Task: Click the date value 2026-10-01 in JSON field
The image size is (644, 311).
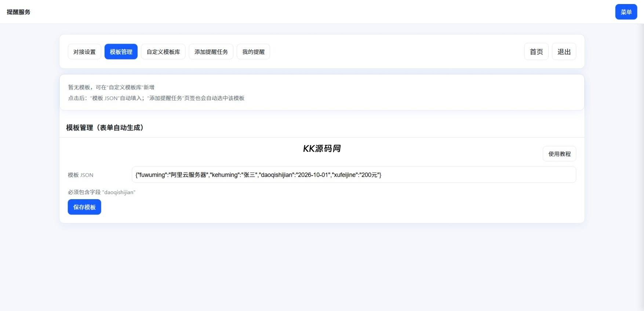Action: pyautogui.click(x=313, y=175)
